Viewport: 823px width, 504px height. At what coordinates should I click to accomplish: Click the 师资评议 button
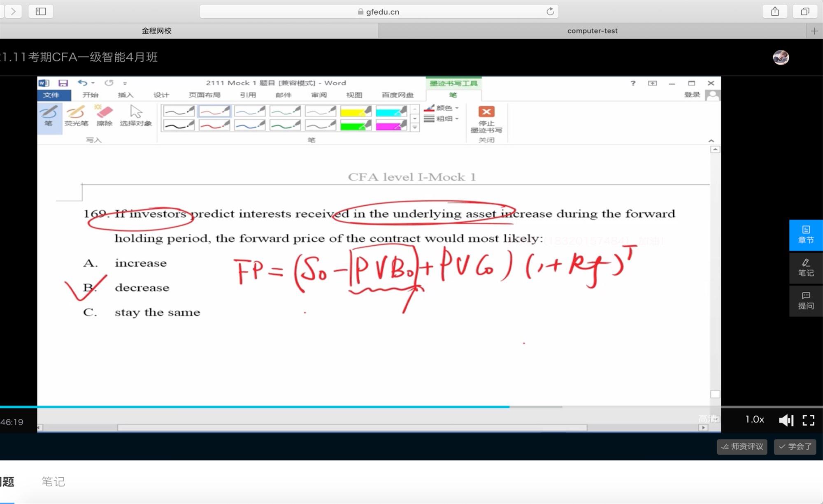pos(742,446)
